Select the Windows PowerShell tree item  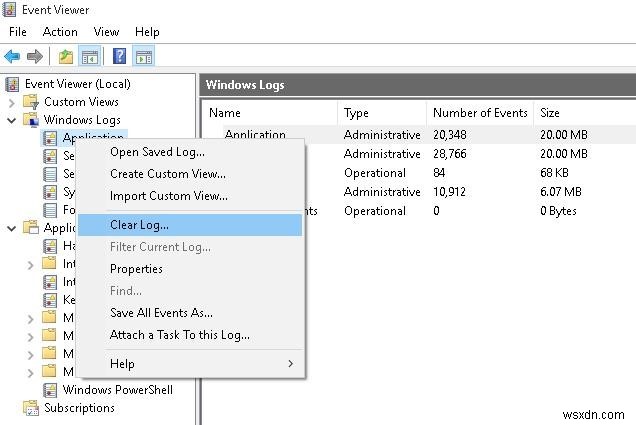pos(118,390)
